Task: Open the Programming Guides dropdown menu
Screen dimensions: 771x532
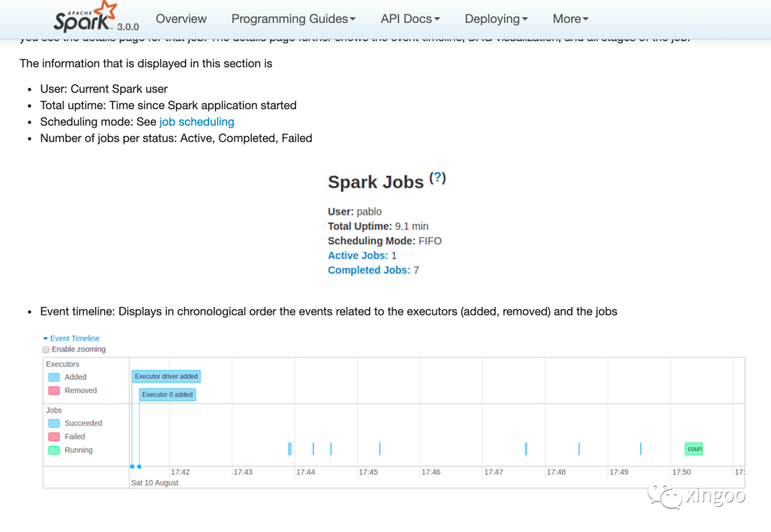Action: point(293,19)
